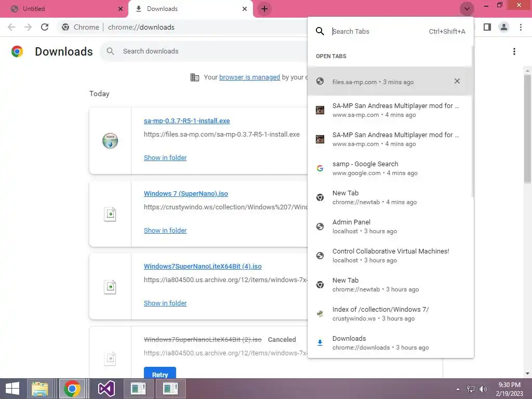The image size is (532, 399).
Task: Click the network tray icon
Action: tap(471, 389)
